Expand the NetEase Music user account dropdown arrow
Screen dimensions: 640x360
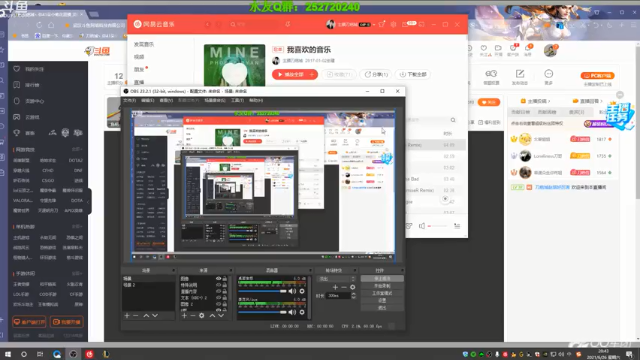pos(374,24)
